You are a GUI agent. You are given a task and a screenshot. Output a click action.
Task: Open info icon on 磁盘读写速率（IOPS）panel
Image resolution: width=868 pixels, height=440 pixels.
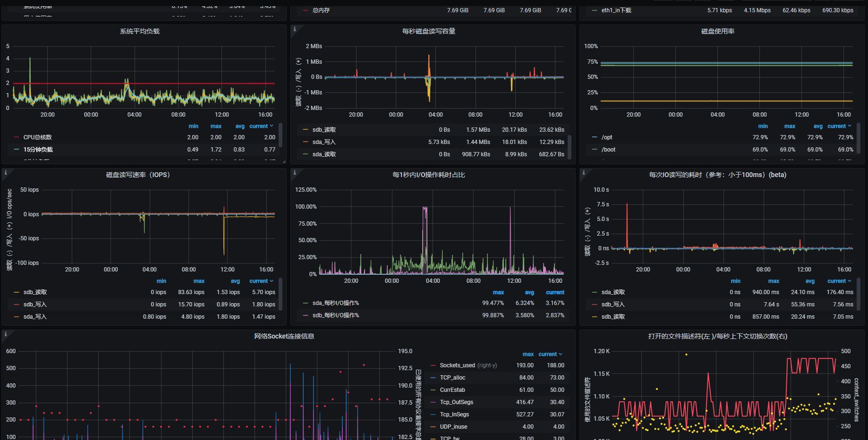pos(6,173)
